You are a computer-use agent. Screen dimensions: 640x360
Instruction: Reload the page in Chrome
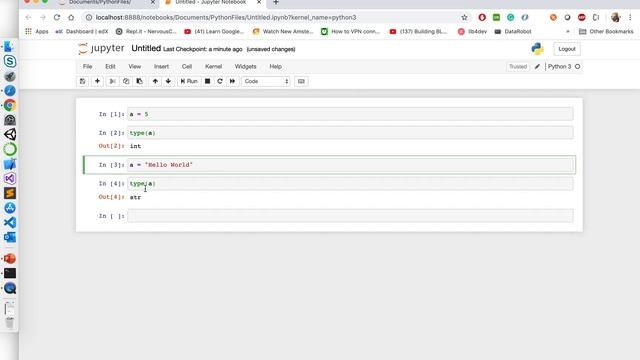click(x=57, y=17)
